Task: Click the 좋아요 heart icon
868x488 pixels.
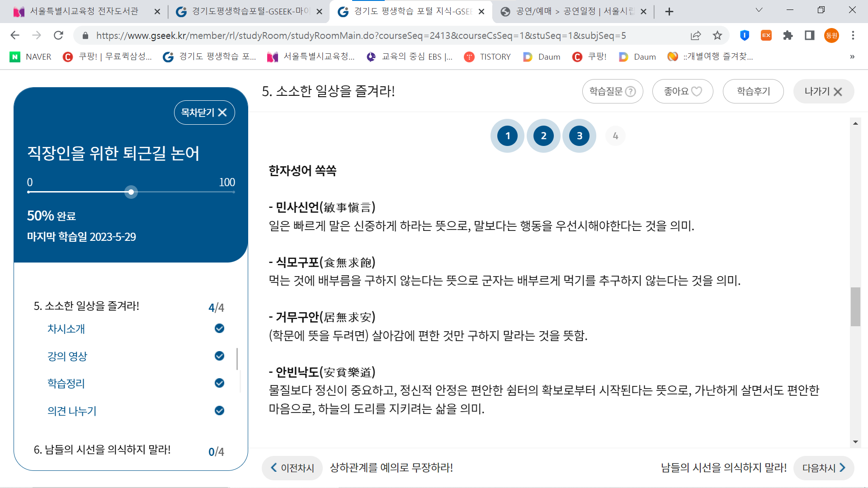Action: [697, 91]
